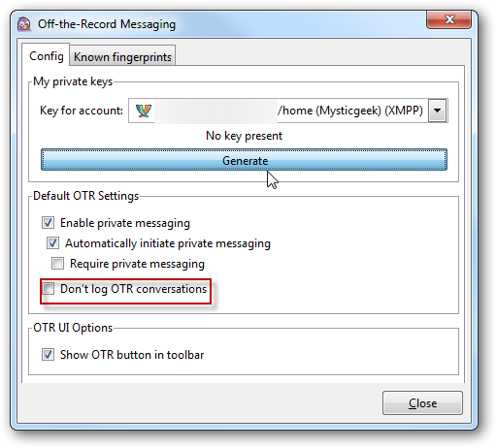Enable Require private messaging checkbox

pos(57,264)
